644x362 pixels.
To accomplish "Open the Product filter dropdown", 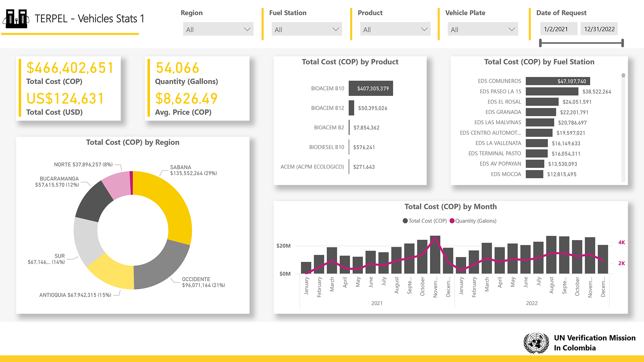I will (395, 29).
